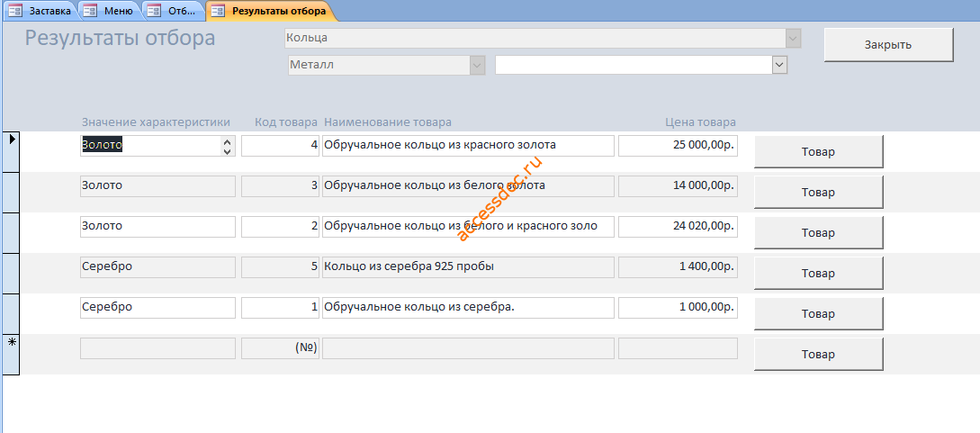
Task: Click the spinner arrows in selected Золото field
Action: click(x=227, y=146)
